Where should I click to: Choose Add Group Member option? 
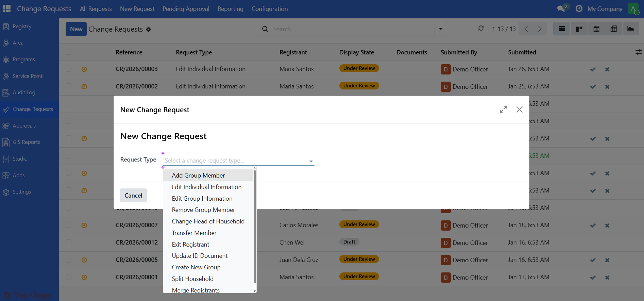[208, 175]
